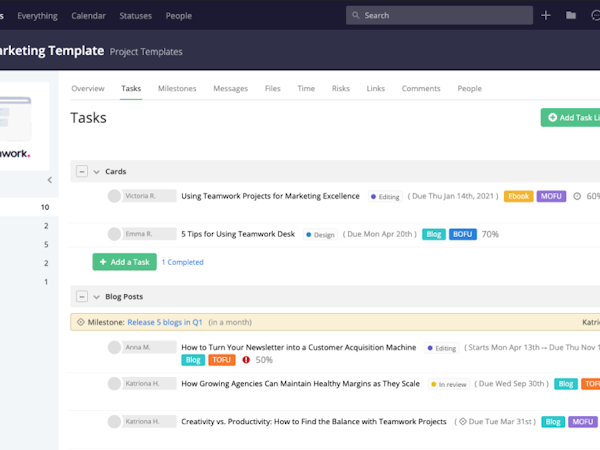This screenshot has height=450, width=600.
Task: Open Statuses in top navigation
Action: (x=135, y=16)
